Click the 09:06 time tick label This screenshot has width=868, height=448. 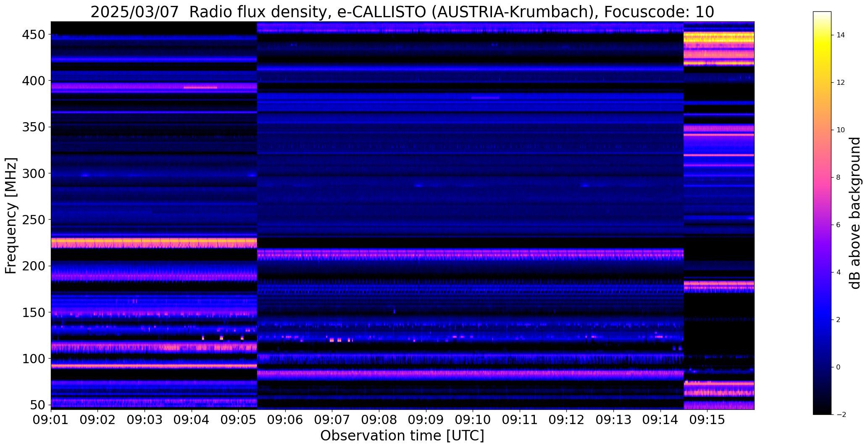click(286, 419)
